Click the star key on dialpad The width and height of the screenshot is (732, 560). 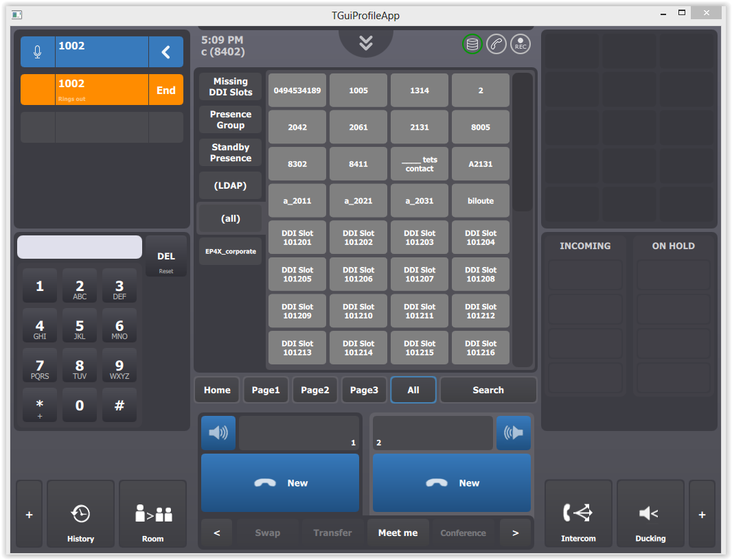pos(40,406)
